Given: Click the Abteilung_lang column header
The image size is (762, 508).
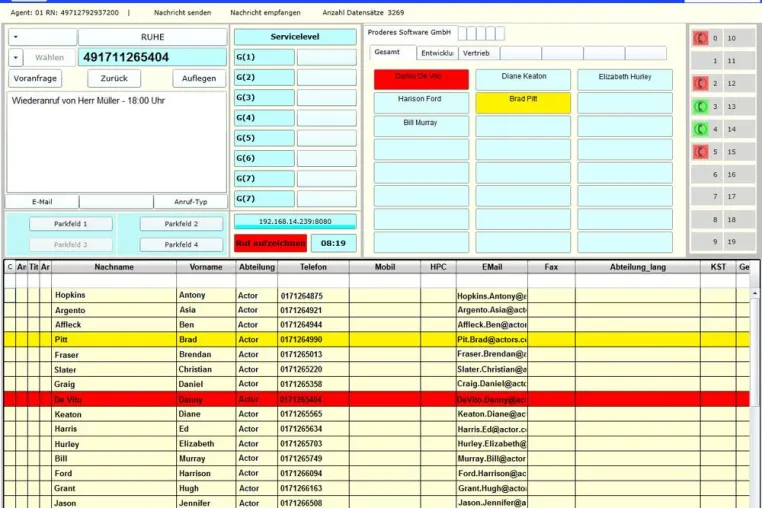Looking at the screenshot, I should click(x=638, y=267).
